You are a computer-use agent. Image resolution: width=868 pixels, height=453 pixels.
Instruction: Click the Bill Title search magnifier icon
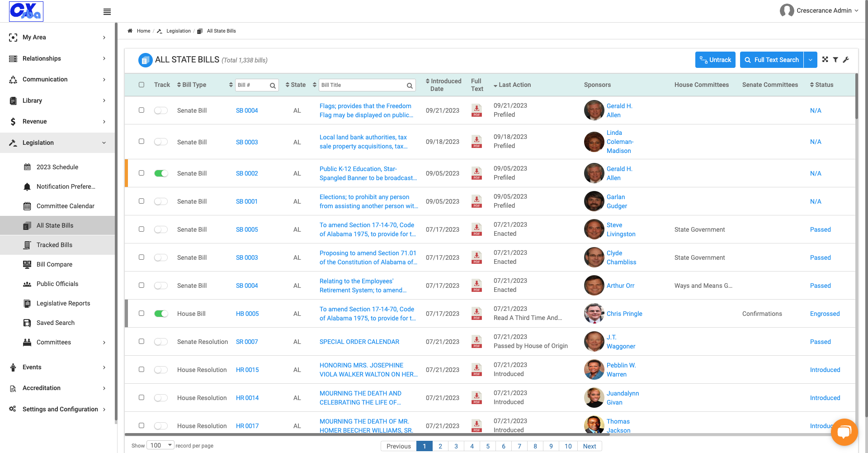pos(410,86)
